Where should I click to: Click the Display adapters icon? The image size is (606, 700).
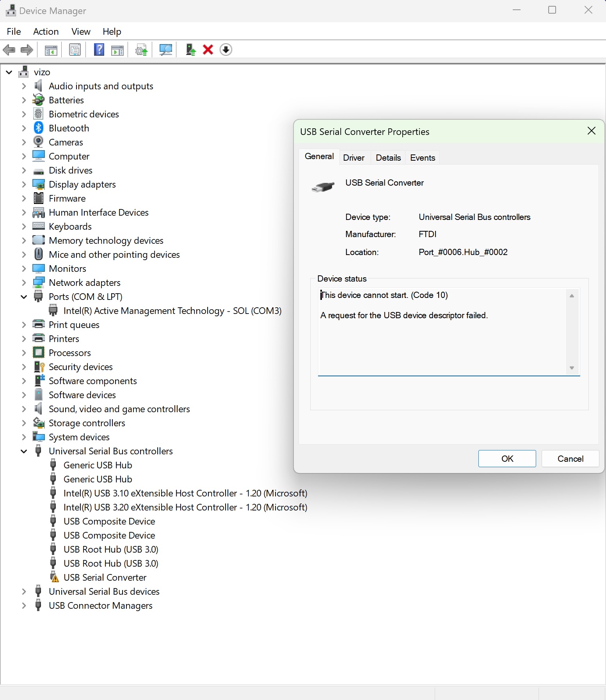click(x=38, y=184)
